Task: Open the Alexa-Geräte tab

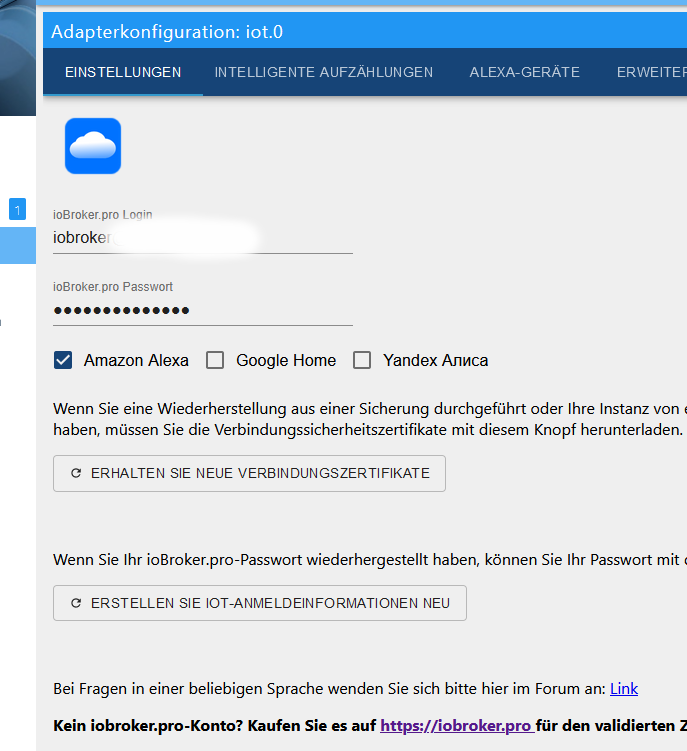Action: tap(525, 72)
